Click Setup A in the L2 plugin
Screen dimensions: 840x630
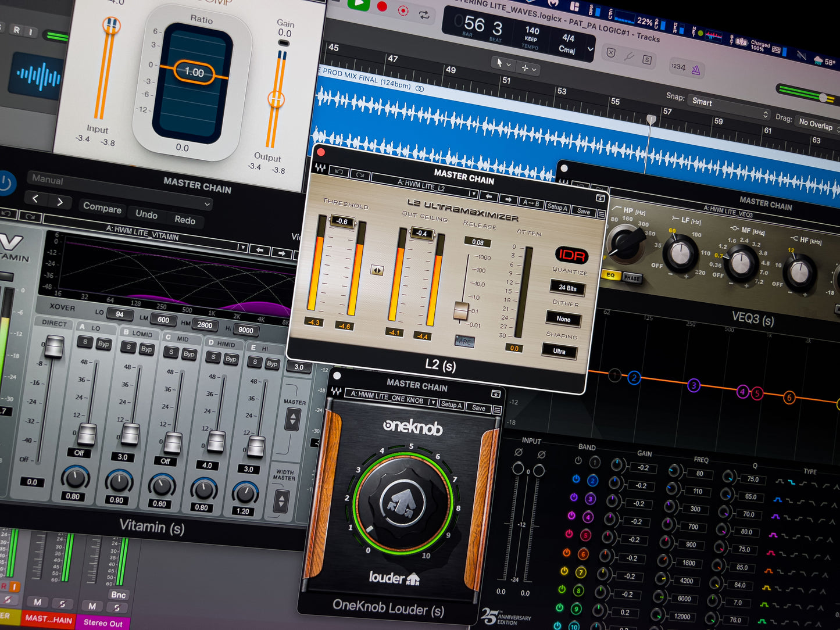[x=557, y=207]
